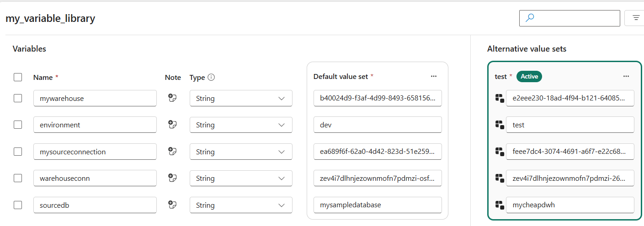Open the test value set ellipsis menu
This screenshot has height=226, width=644.
pyautogui.click(x=626, y=76)
